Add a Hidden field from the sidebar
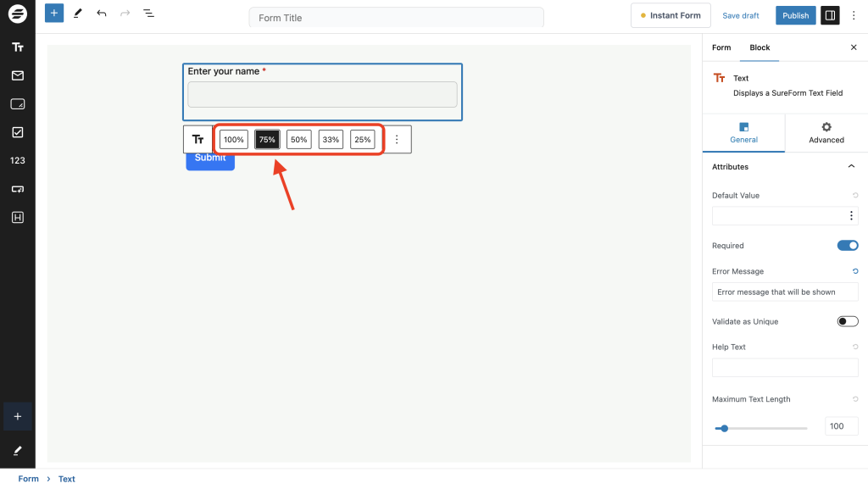The height and width of the screenshot is (489, 868). (x=17, y=217)
